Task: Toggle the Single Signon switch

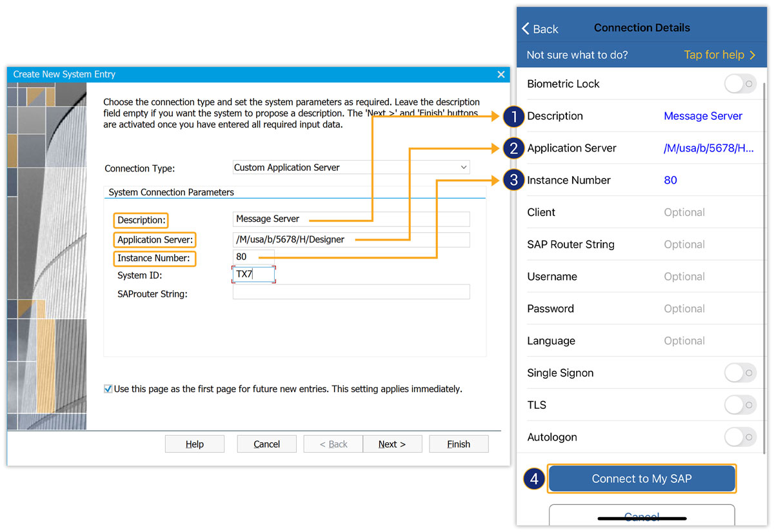Action: (740, 373)
